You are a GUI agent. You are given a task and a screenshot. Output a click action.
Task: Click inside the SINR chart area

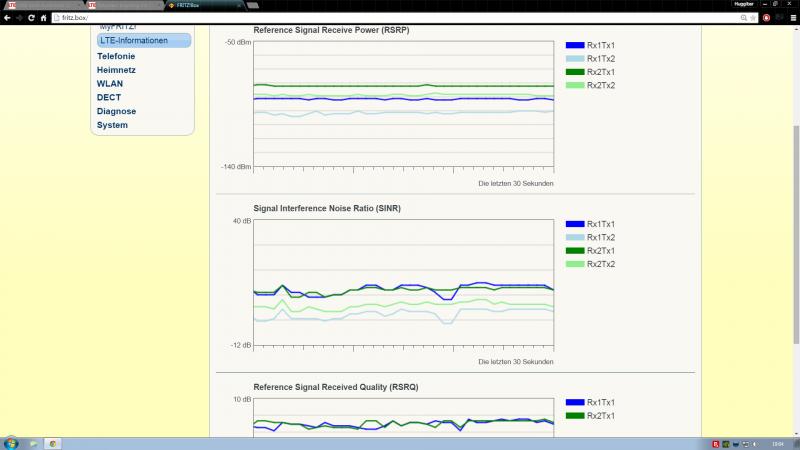click(404, 282)
